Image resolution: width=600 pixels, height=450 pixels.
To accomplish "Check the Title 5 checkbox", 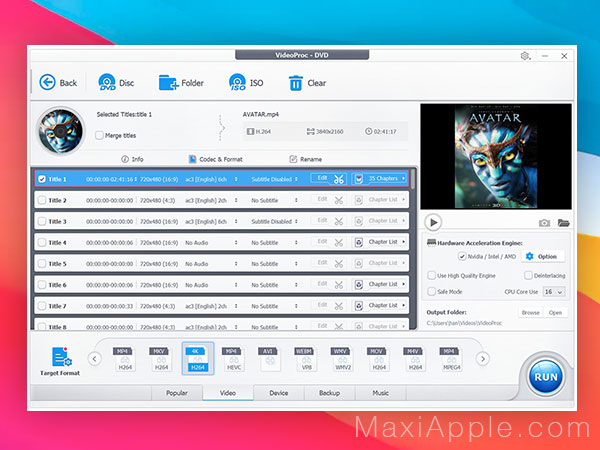I will pos(42,264).
